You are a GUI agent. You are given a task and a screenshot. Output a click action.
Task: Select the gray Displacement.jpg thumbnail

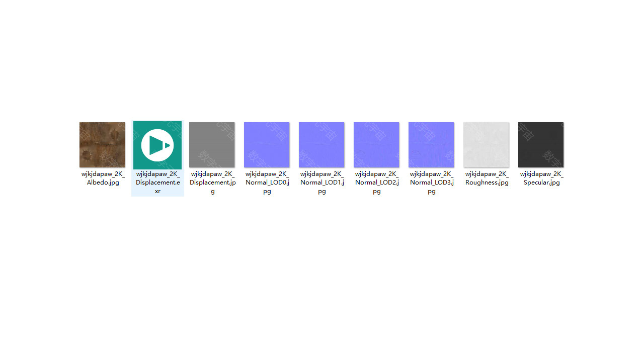212,145
